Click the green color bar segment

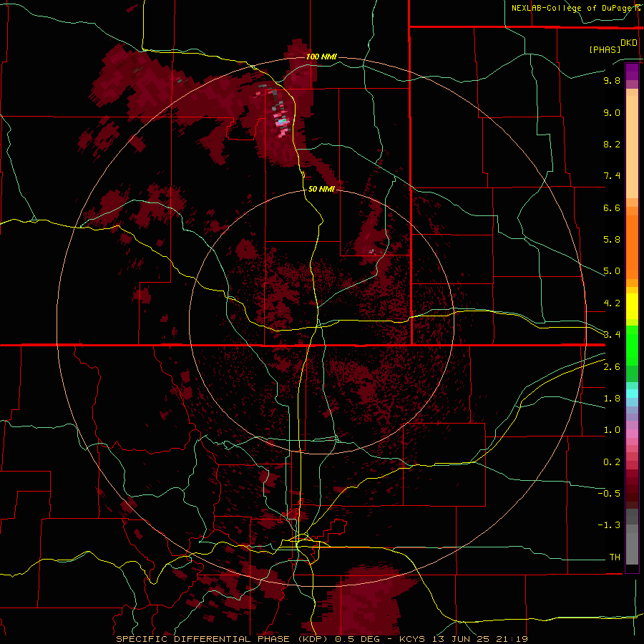pyautogui.click(x=632, y=346)
